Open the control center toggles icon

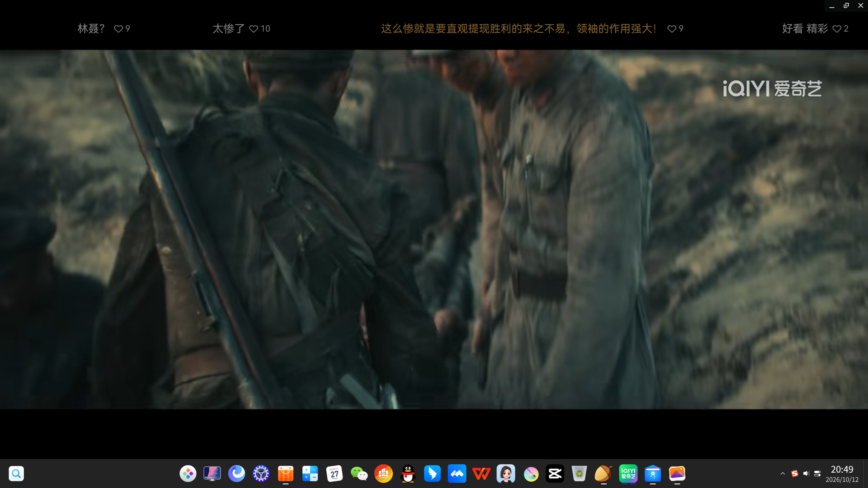pos(817,474)
